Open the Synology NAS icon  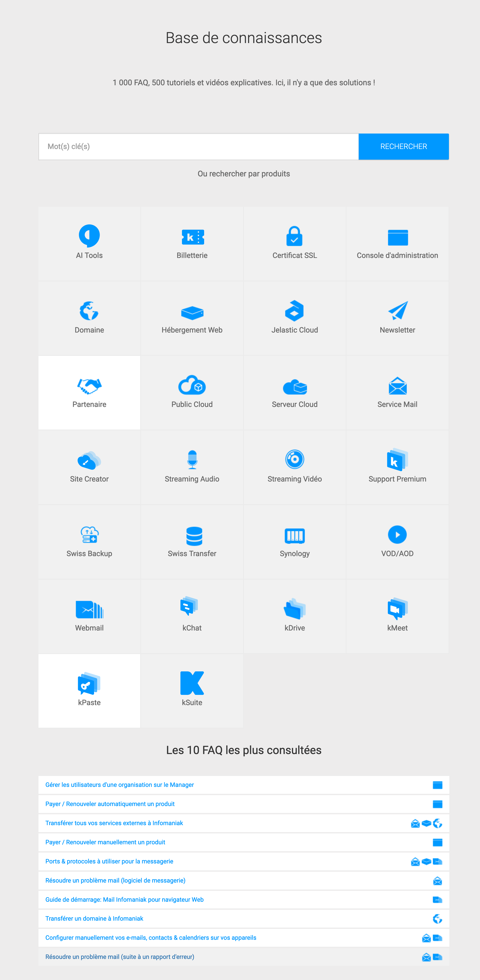coord(294,536)
